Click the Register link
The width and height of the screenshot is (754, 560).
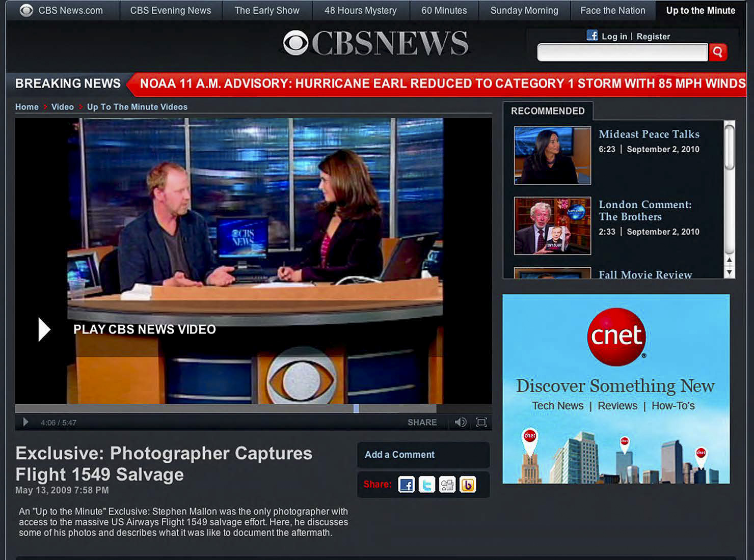pos(653,37)
